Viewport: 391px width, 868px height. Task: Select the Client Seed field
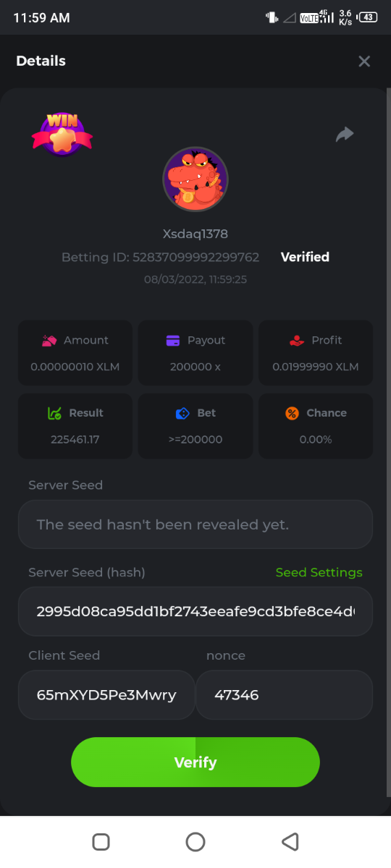pyautogui.click(x=106, y=695)
